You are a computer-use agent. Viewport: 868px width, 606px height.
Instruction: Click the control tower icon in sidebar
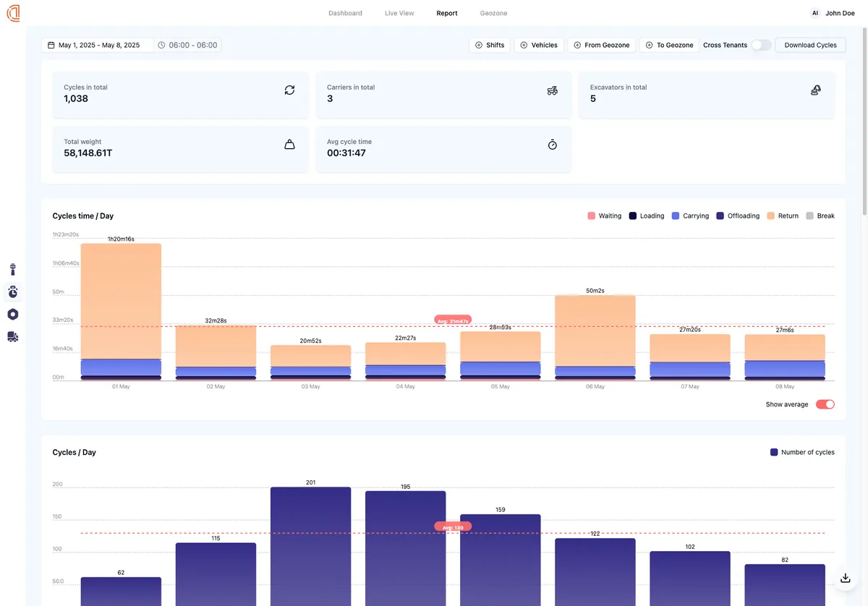[x=12, y=268]
